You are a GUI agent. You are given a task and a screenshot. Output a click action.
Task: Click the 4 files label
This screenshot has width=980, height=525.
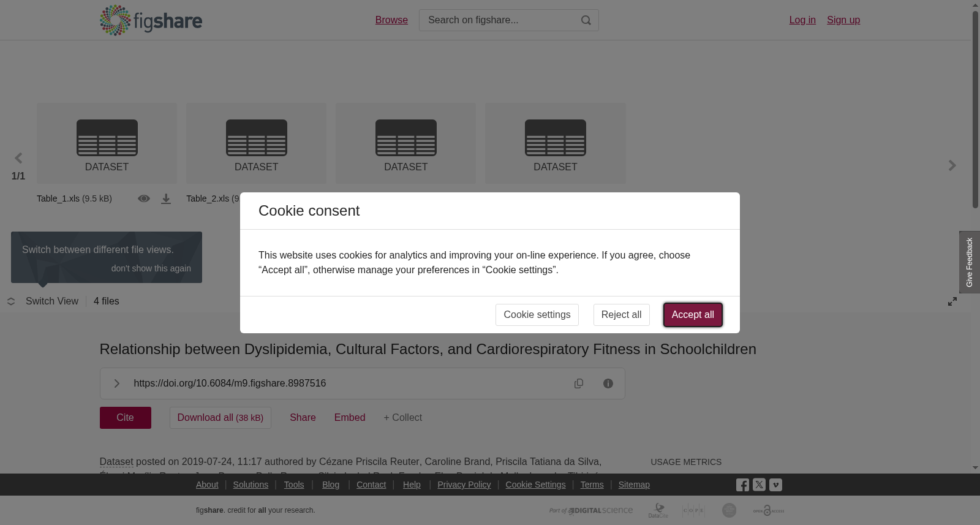pyautogui.click(x=107, y=301)
